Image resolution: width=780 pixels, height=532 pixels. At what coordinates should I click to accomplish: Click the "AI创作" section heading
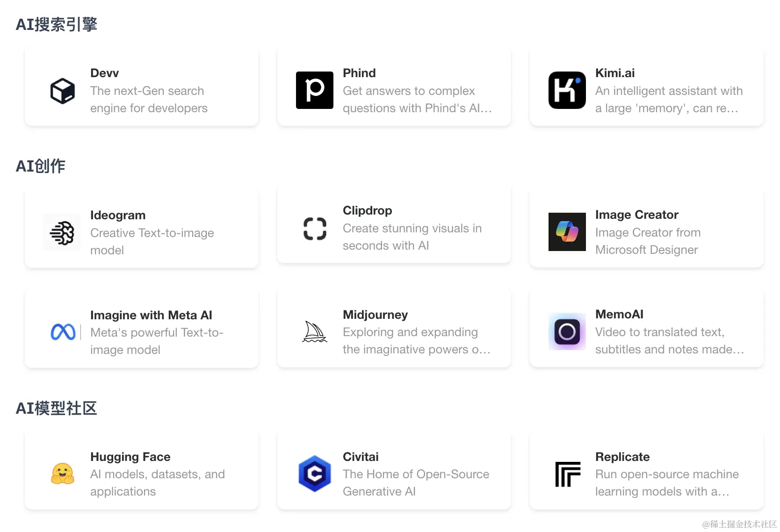pyautogui.click(x=40, y=166)
